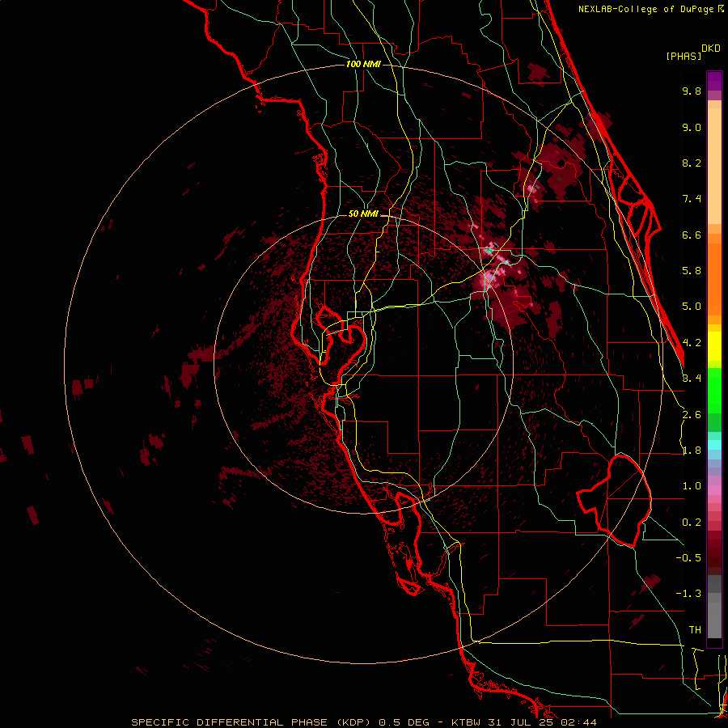Click the 50 NMI range ring label
The image size is (728, 728).
363,214
